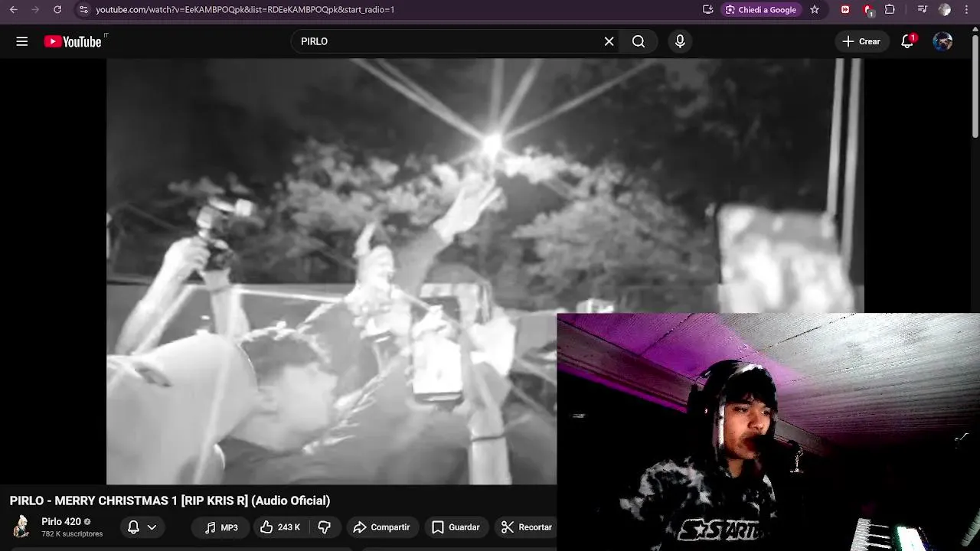The width and height of the screenshot is (980, 551).
Task: Open the Chrome three-dot menu
Action: click(x=968, y=9)
